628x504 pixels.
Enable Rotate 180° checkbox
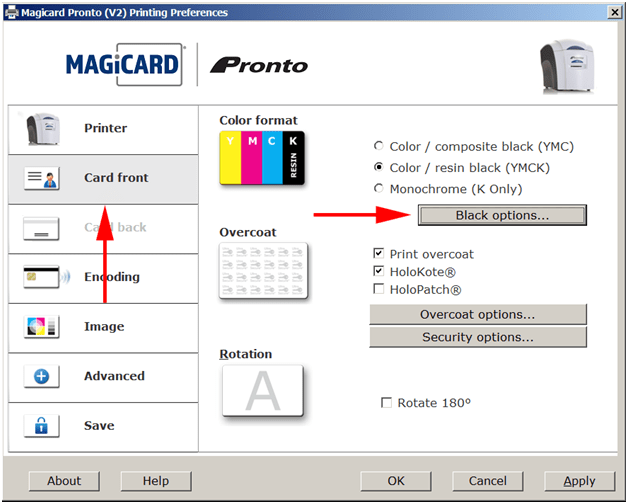pos(386,402)
